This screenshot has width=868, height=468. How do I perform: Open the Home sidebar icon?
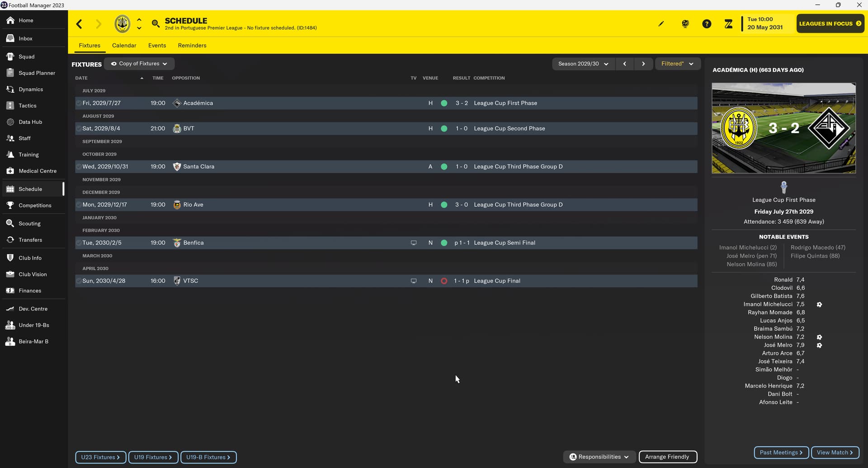click(x=10, y=20)
